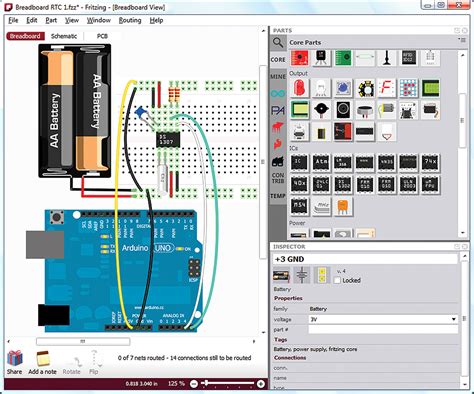474x394 pixels.
Task: Click the zoom out minus button
Action: pos(194,384)
